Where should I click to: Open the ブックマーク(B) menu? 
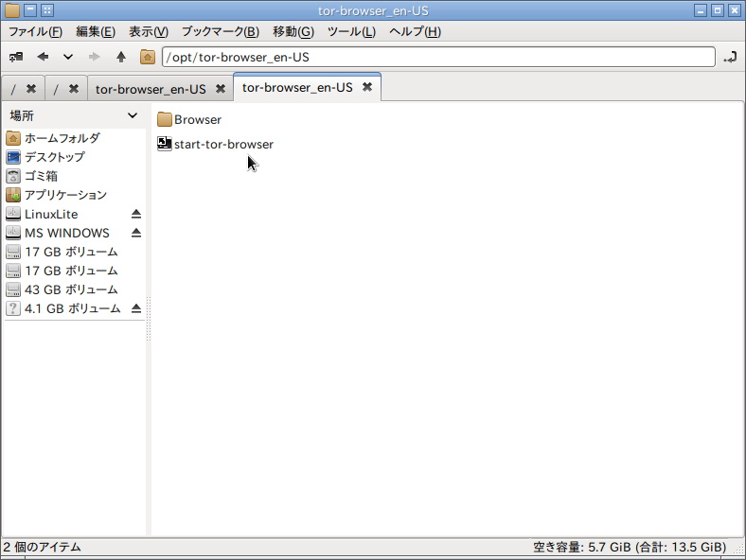[221, 32]
